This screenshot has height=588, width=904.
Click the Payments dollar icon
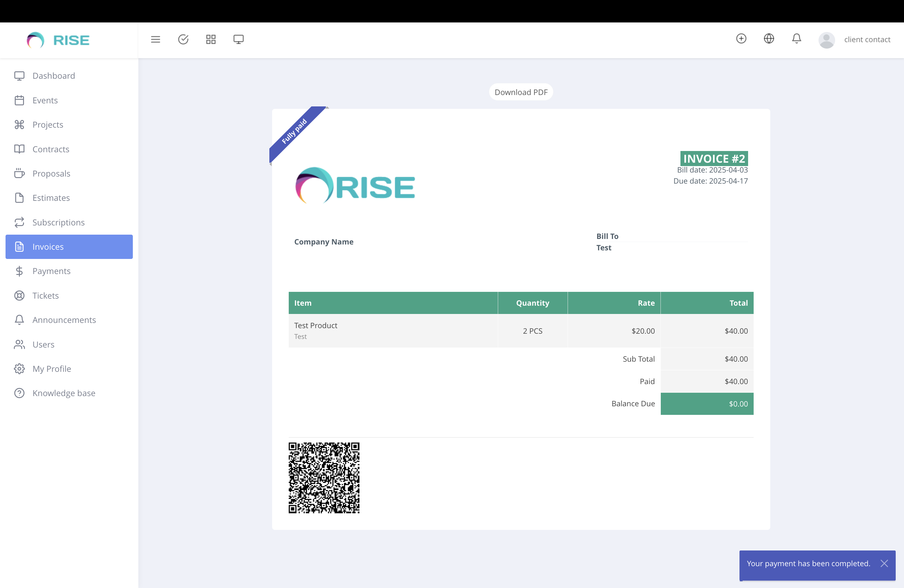click(x=20, y=271)
